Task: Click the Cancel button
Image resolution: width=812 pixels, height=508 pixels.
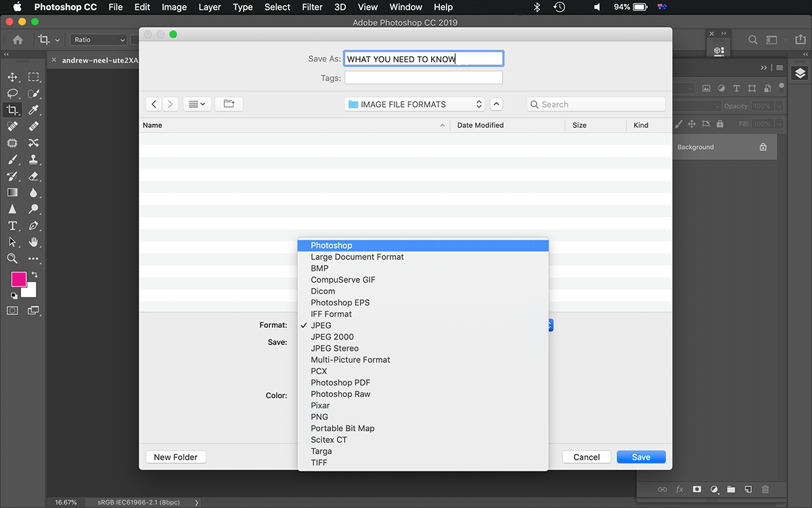Action: coord(587,457)
